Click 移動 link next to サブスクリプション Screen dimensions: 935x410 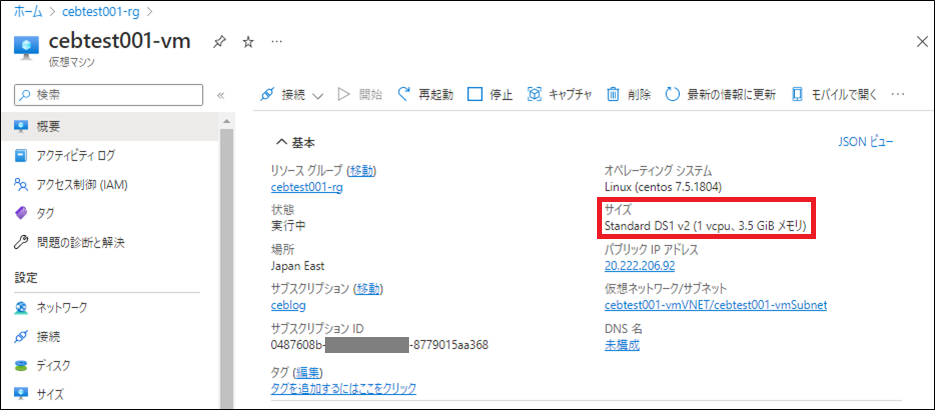pyautogui.click(x=367, y=289)
